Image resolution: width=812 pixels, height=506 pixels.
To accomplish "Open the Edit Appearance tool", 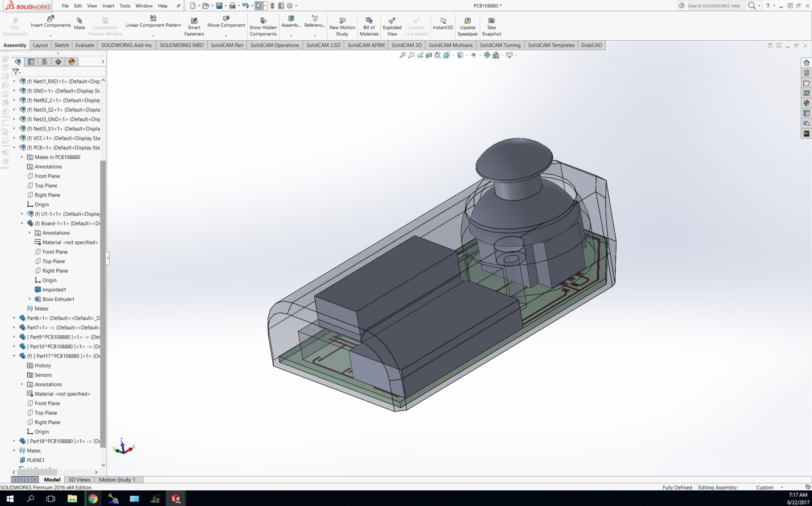I will tap(487, 56).
